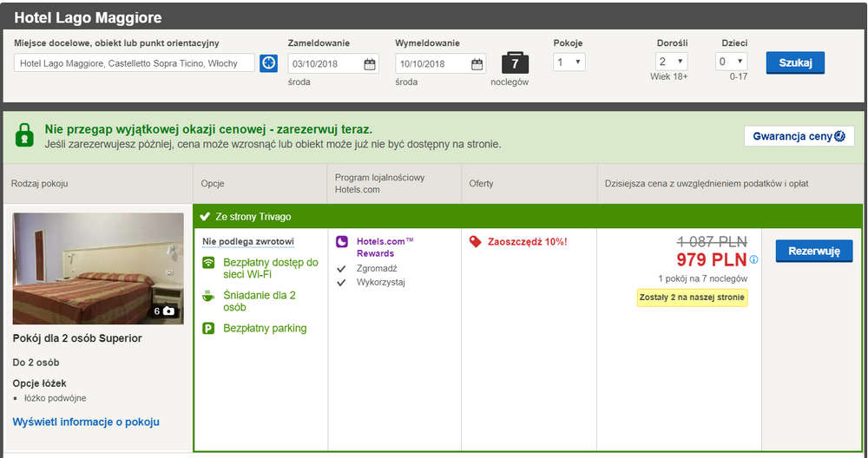Expand the Dzieci children dropdown

tap(731, 62)
